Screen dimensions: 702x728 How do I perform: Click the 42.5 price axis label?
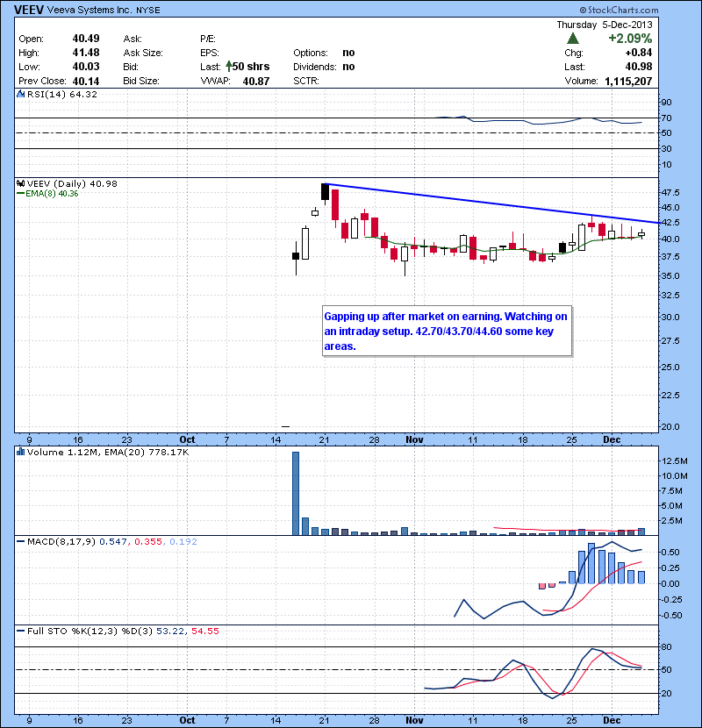[x=670, y=223]
